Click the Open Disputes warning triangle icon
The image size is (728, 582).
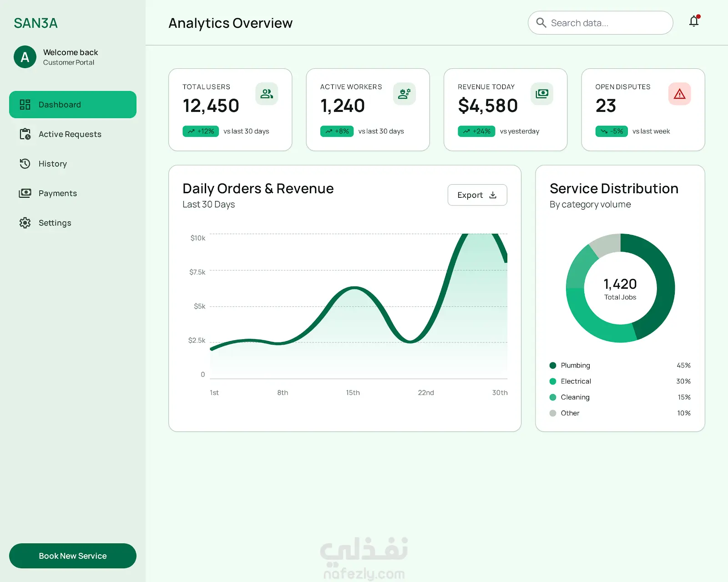(x=679, y=94)
